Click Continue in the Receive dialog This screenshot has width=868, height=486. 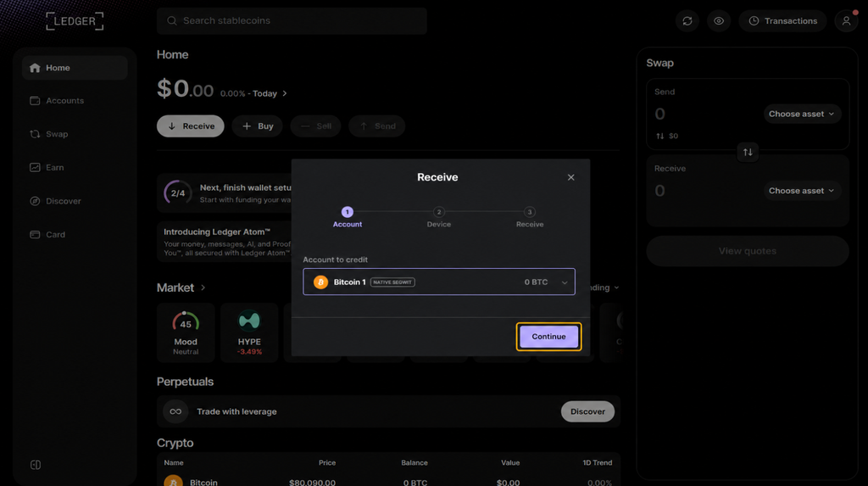tap(548, 337)
